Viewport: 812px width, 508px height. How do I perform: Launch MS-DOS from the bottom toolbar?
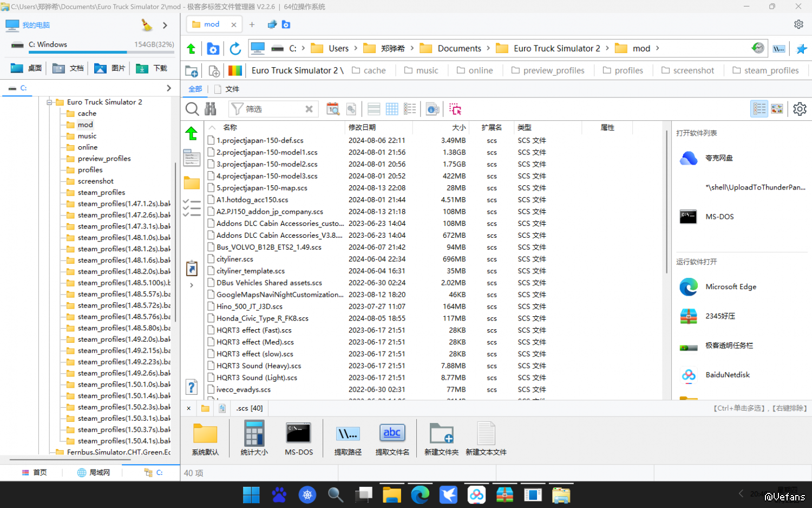[x=298, y=438]
